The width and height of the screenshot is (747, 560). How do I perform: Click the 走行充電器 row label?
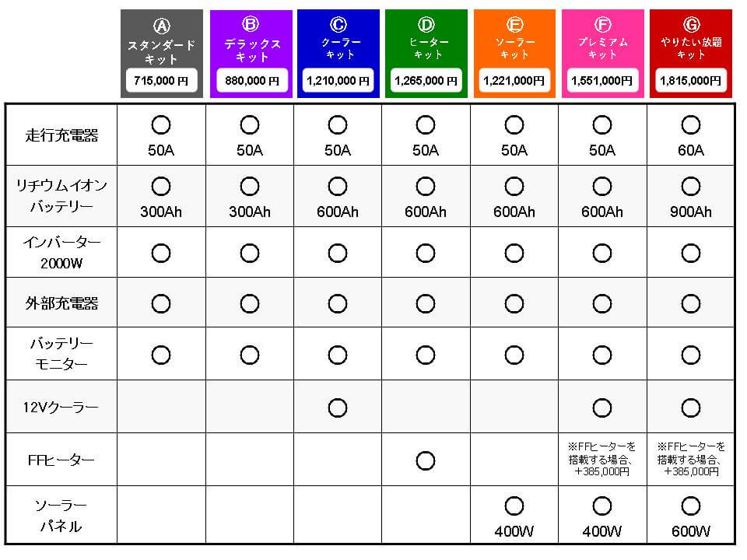coord(62,135)
